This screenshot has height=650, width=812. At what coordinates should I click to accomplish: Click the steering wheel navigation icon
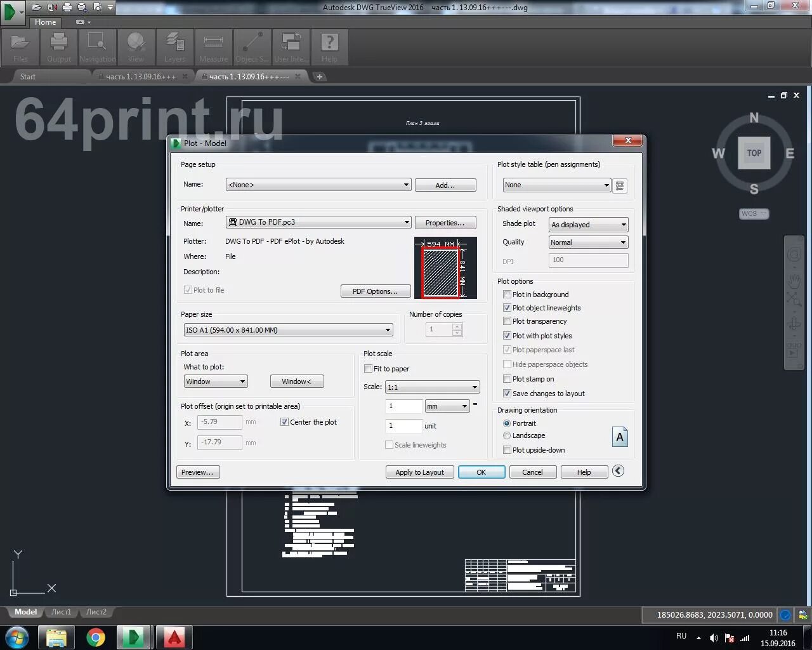(794, 255)
